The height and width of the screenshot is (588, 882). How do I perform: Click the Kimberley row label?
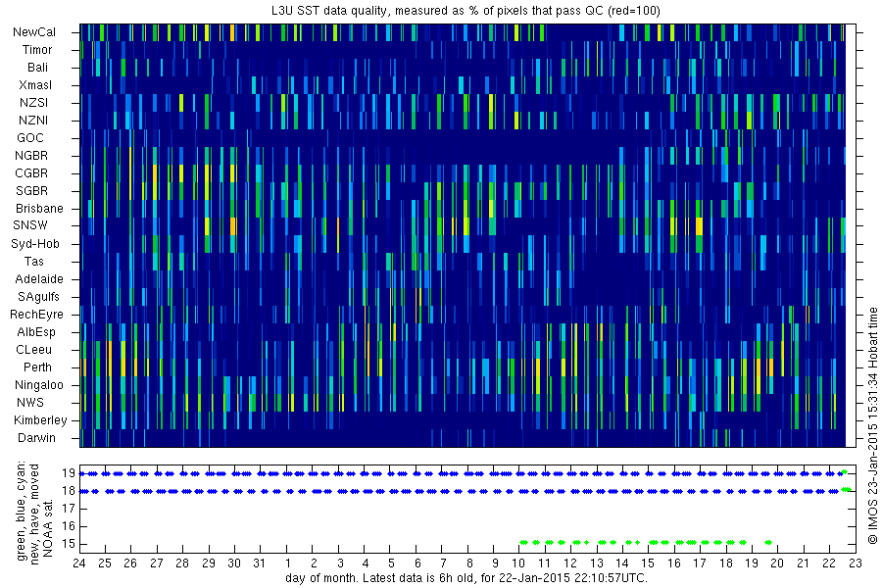coord(40,419)
